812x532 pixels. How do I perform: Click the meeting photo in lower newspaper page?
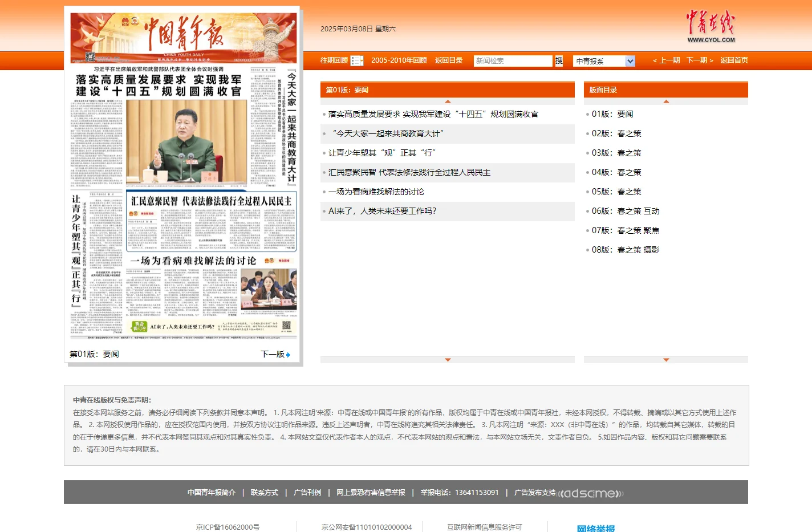tap(269, 289)
